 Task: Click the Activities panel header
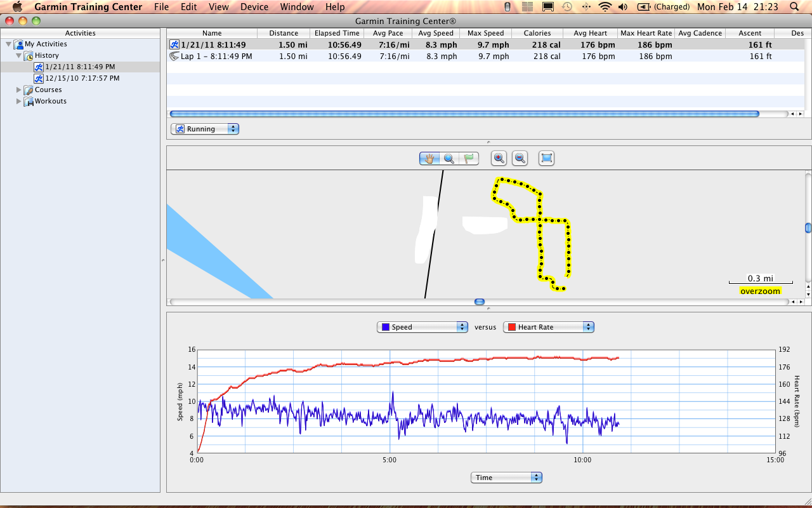(81, 33)
